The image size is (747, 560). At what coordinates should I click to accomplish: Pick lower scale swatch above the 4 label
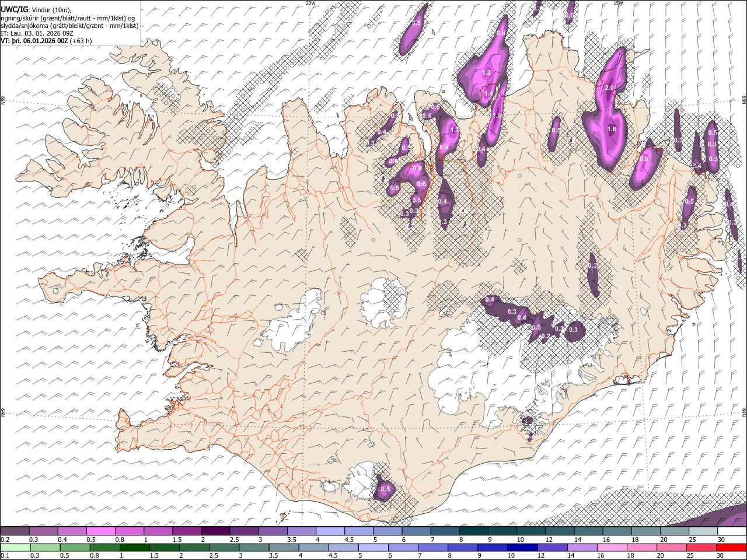[x=314, y=548]
